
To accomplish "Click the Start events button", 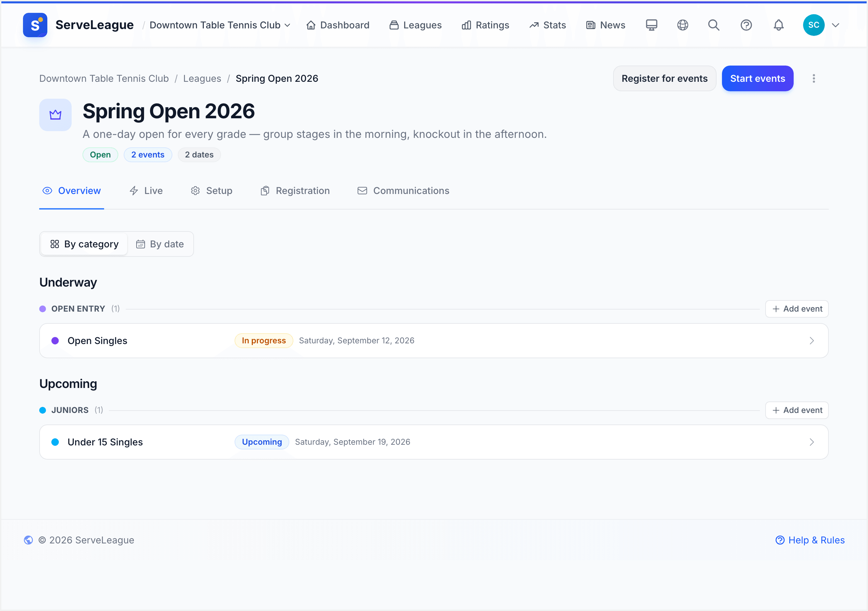I will [757, 78].
